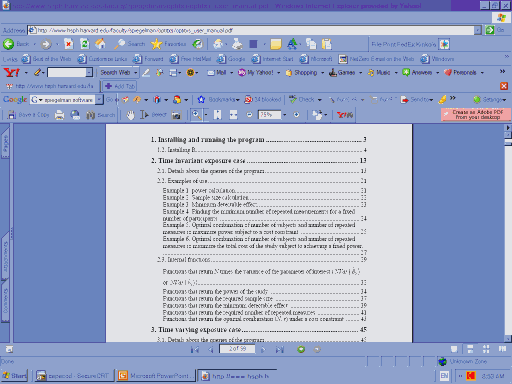Open the Internet Start link
Screen dimensions: 512x384
tap(272, 59)
